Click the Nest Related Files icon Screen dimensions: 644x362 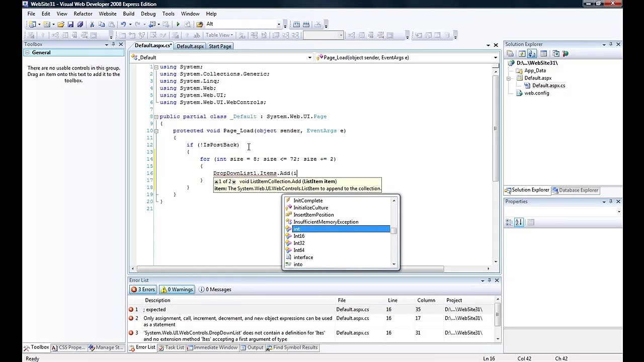coord(531,53)
